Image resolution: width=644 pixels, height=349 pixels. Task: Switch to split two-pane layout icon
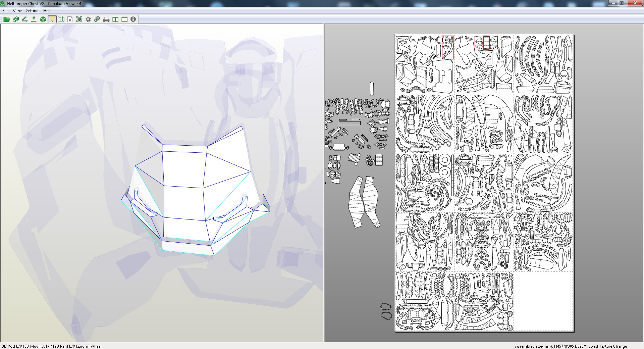point(115,19)
